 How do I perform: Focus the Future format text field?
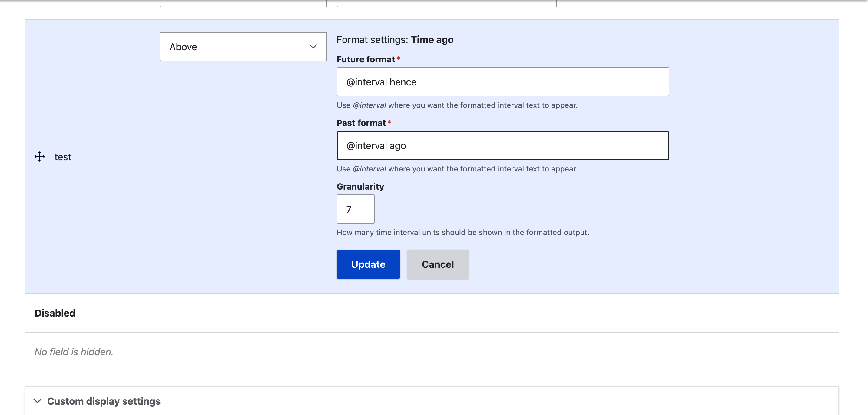pos(502,81)
